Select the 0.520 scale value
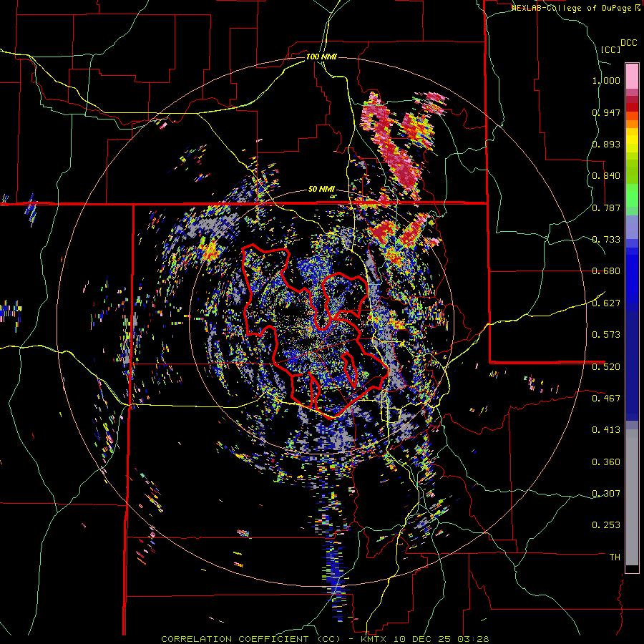Screen dimensions: 644x644 pos(606,366)
